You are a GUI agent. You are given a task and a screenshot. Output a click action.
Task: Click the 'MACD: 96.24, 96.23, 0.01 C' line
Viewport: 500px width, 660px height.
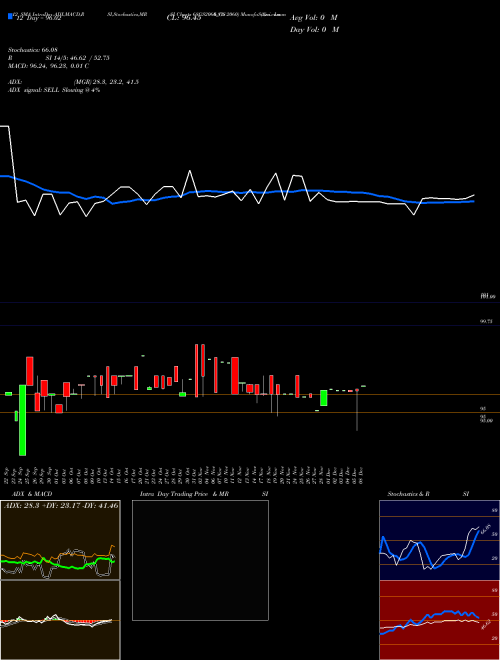click(48, 66)
